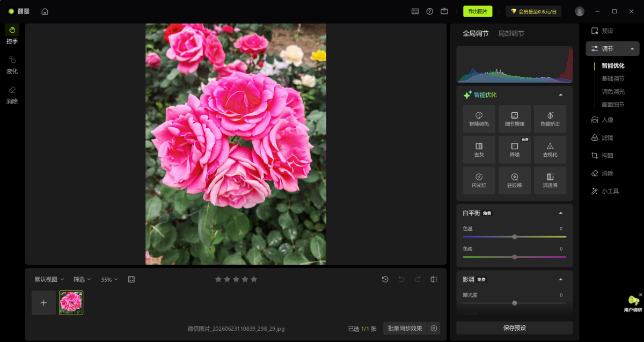Screen dimensions: 644x342
Task: Toggle the fit-to-screen view icon
Action: (131, 279)
